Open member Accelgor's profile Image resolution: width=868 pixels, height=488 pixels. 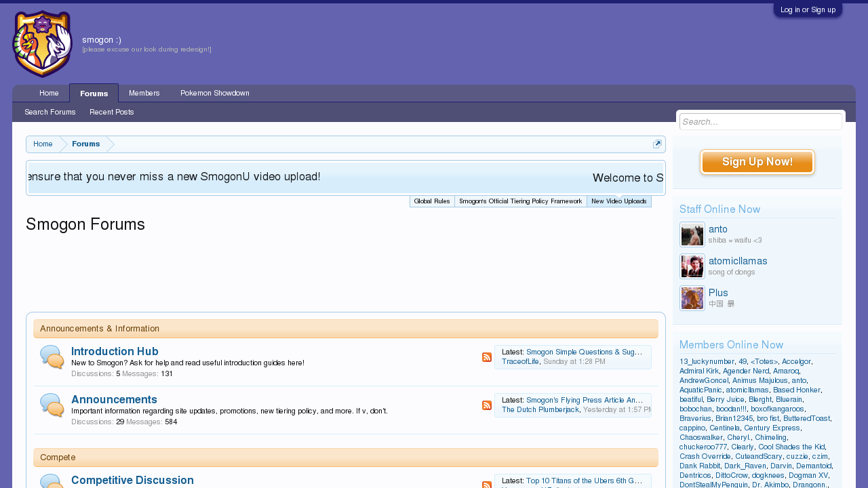(796, 361)
